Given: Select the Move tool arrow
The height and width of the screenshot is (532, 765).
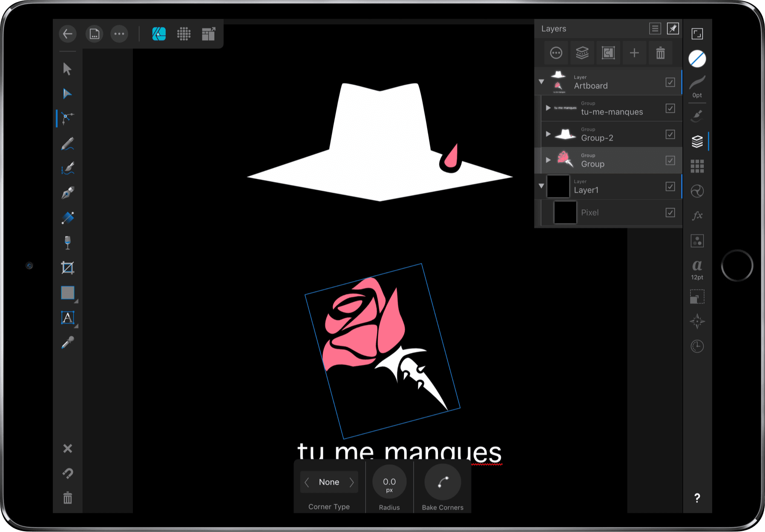Looking at the screenshot, I should tap(67, 69).
